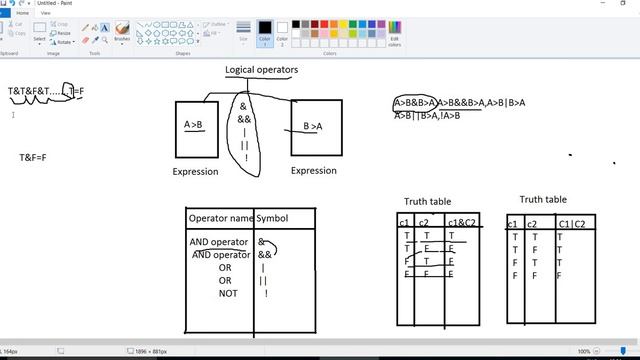Image resolution: width=640 pixels, height=360 pixels.
Task: Expand the Shapes gallery more arrow
Action: click(x=198, y=42)
